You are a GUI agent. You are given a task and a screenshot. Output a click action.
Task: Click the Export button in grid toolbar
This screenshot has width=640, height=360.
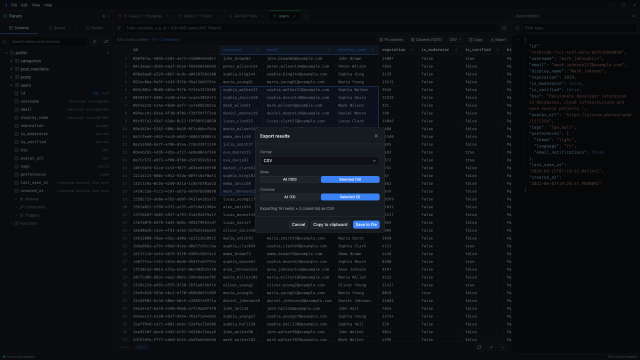coord(498,40)
